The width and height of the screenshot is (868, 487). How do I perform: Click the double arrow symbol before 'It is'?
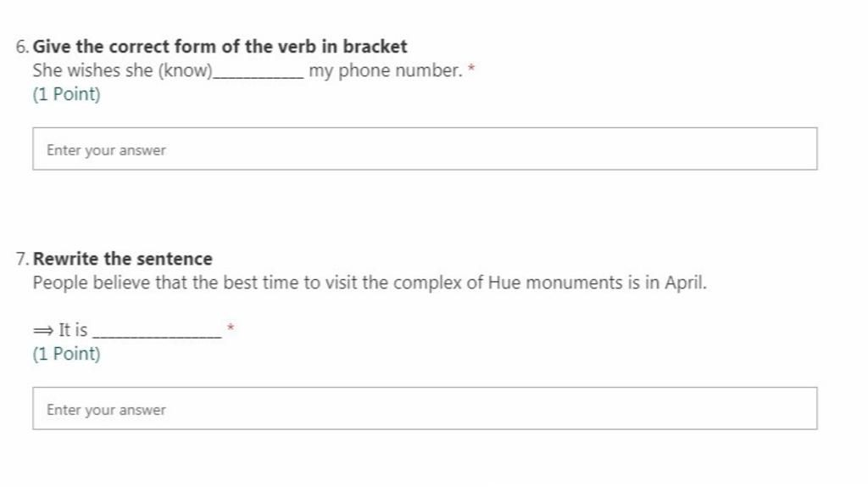tap(42, 331)
